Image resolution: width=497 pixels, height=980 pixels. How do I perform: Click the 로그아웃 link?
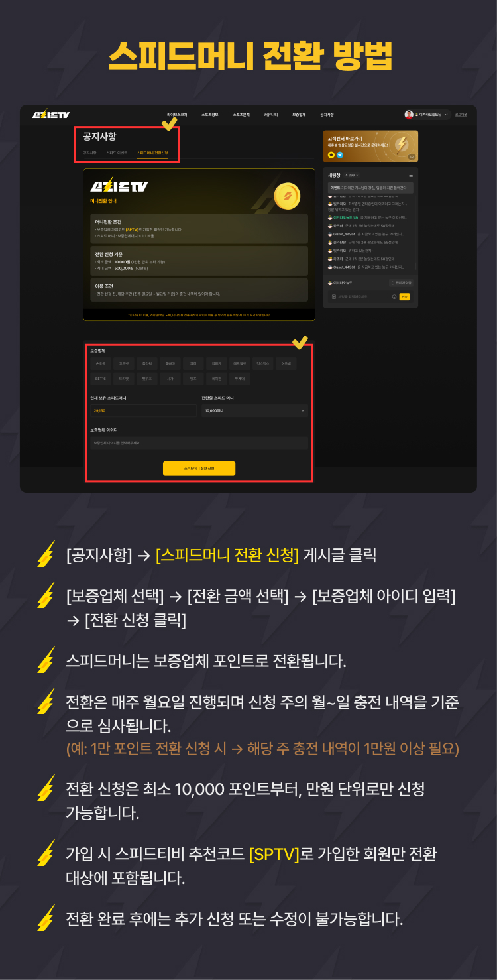(x=461, y=115)
